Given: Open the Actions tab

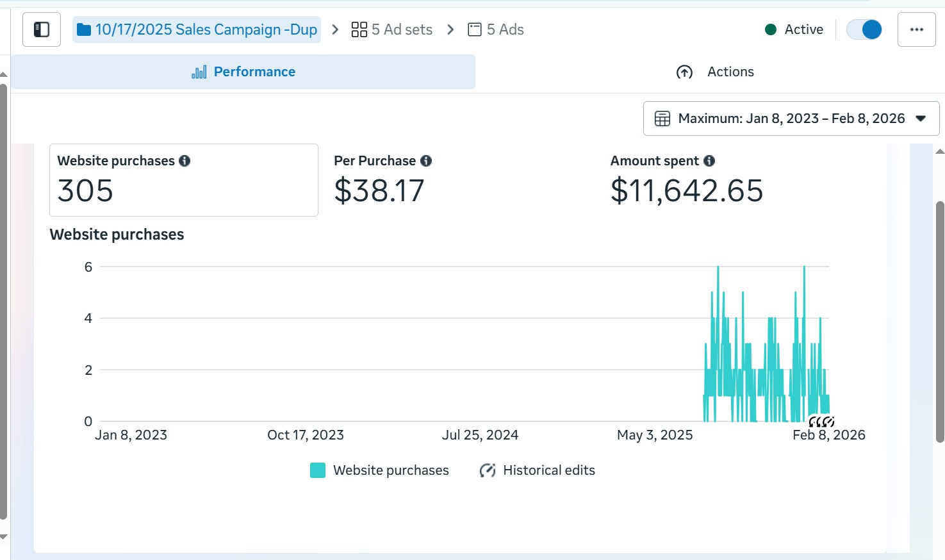Looking at the screenshot, I should (716, 72).
